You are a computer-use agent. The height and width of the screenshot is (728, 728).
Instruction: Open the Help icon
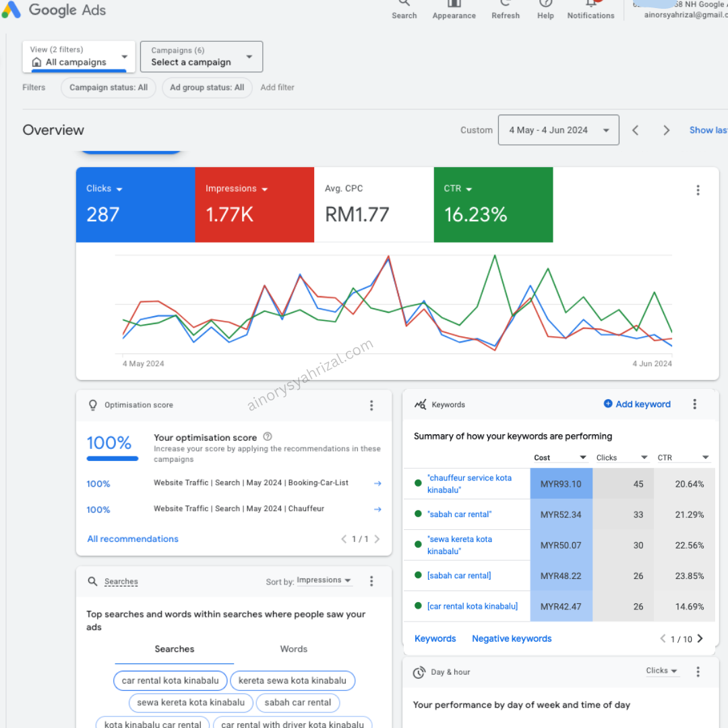(545, 4)
